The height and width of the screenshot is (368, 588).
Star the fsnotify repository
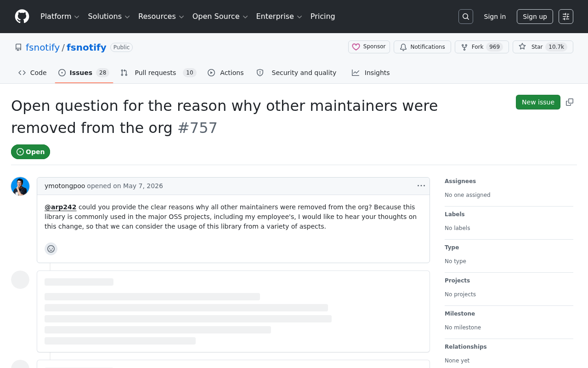[x=543, y=47]
